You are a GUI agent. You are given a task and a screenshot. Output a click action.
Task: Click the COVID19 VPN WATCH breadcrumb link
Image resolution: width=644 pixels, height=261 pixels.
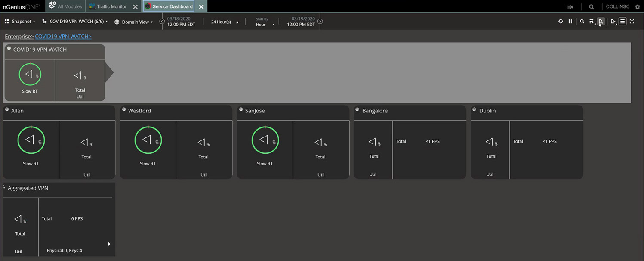tap(63, 37)
